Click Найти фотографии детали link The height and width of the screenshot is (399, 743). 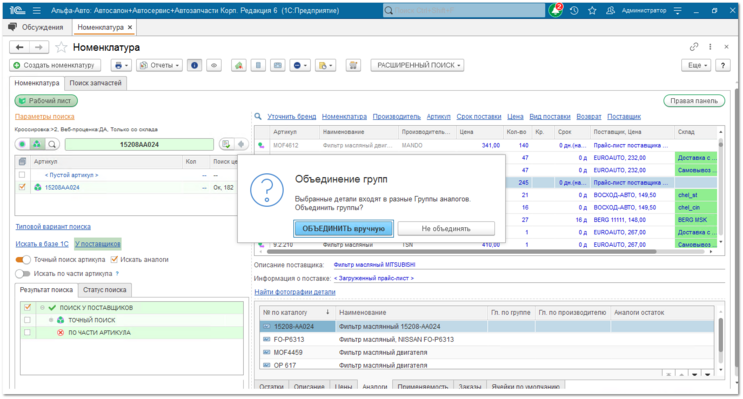[295, 292]
